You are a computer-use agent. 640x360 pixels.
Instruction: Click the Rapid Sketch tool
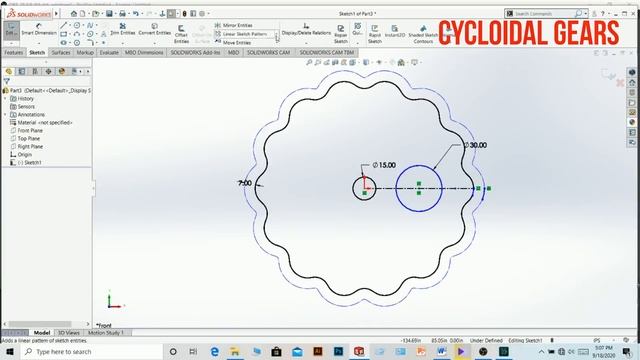click(374, 34)
